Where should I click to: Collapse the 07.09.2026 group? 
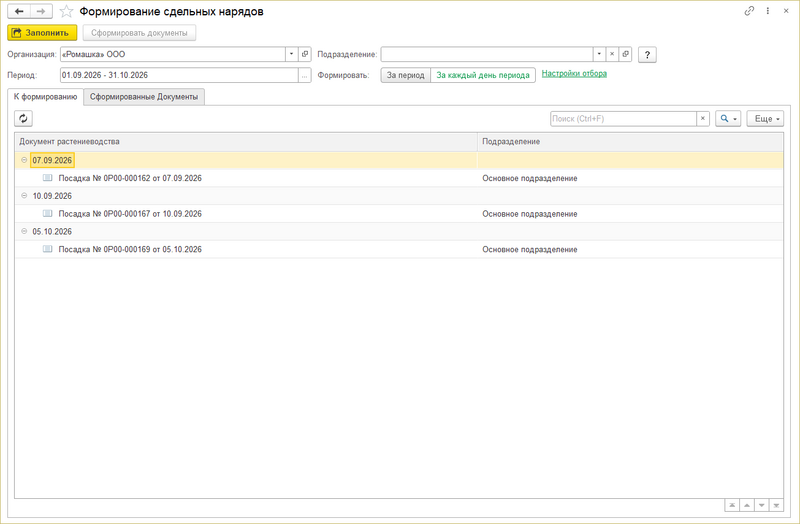tap(24, 160)
